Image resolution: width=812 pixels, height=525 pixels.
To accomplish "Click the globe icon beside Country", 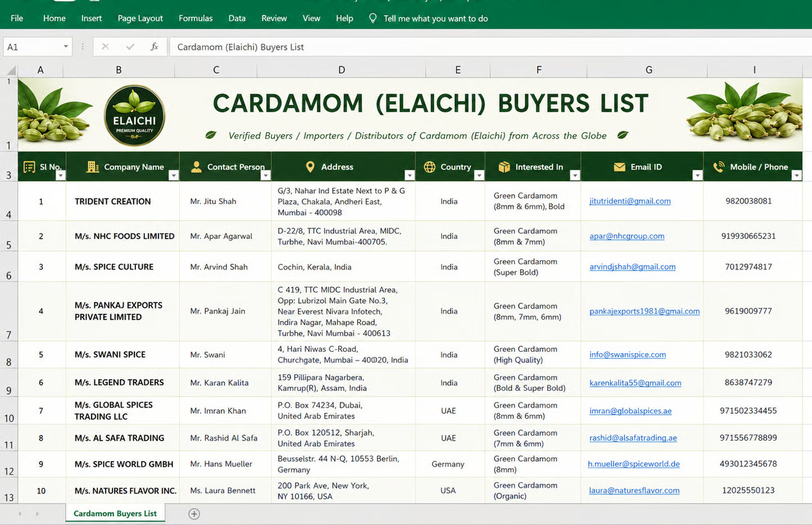I will [x=429, y=167].
